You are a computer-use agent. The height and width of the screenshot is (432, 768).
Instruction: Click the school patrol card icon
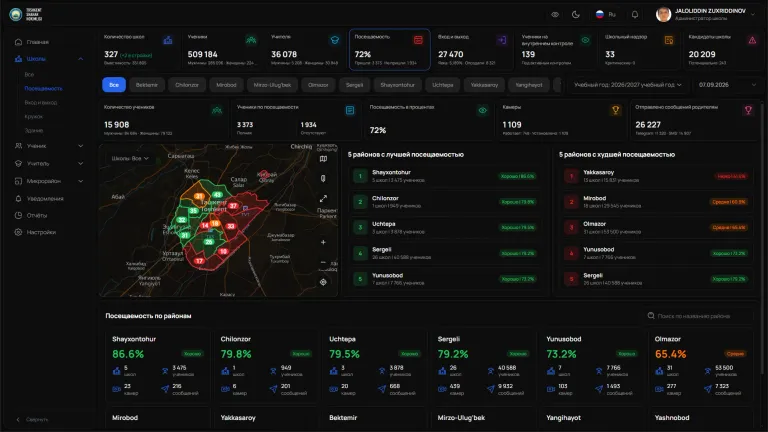pyautogui.click(x=669, y=40)
